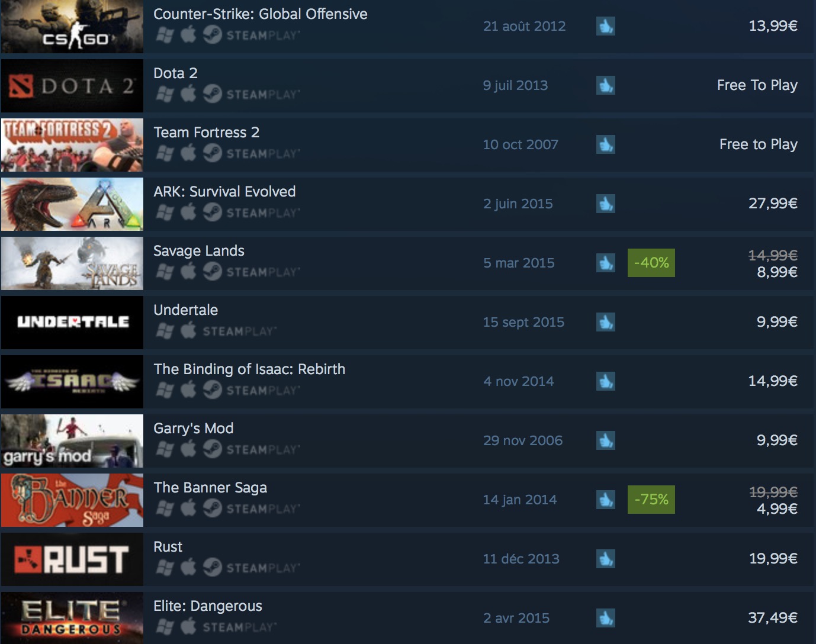
Task: Click the 27,99€ price for ARK
Action: click(773, 204)
